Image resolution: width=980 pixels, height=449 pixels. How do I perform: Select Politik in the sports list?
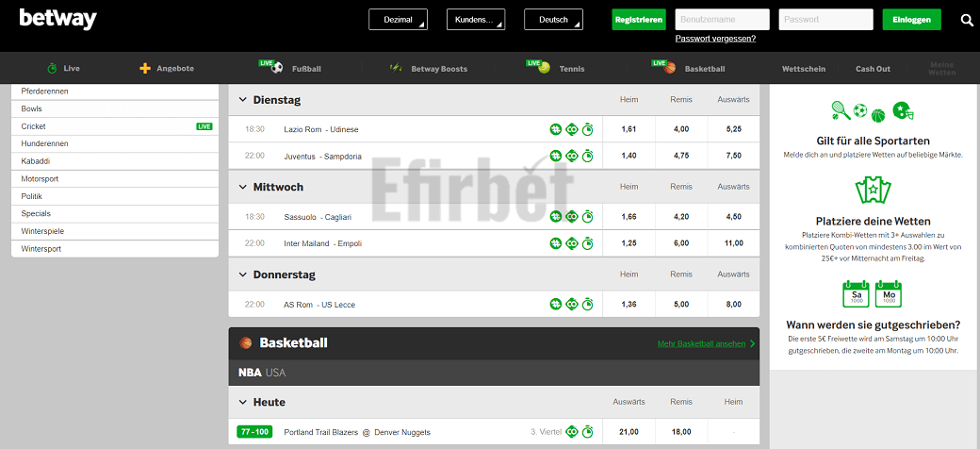[x=115, y=196]
